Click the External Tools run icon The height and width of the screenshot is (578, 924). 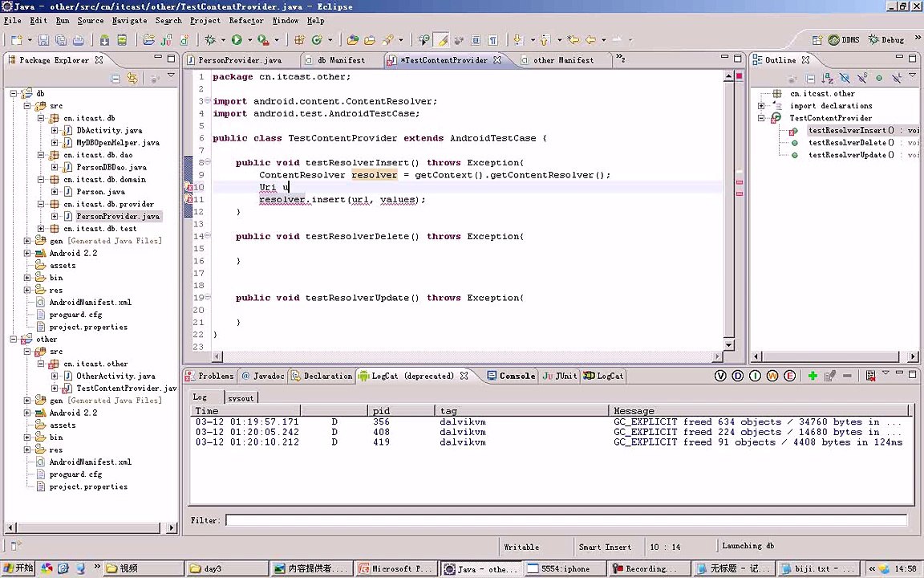tap(263, 40)
